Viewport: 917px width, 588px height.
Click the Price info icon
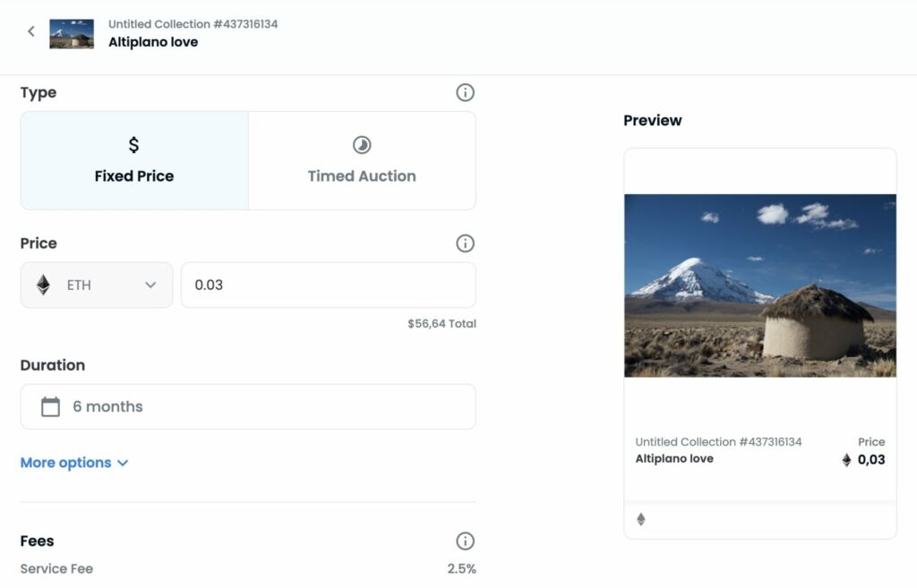465,243
